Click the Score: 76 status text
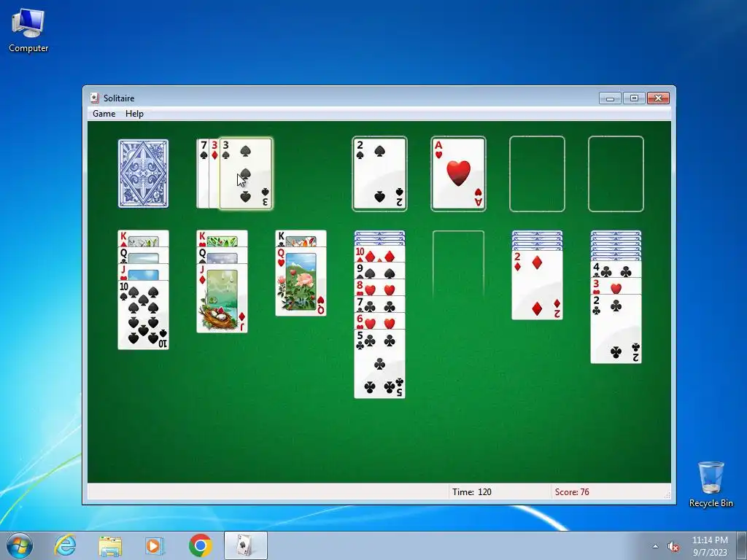The image size is (747, 560). pos(572,492)
